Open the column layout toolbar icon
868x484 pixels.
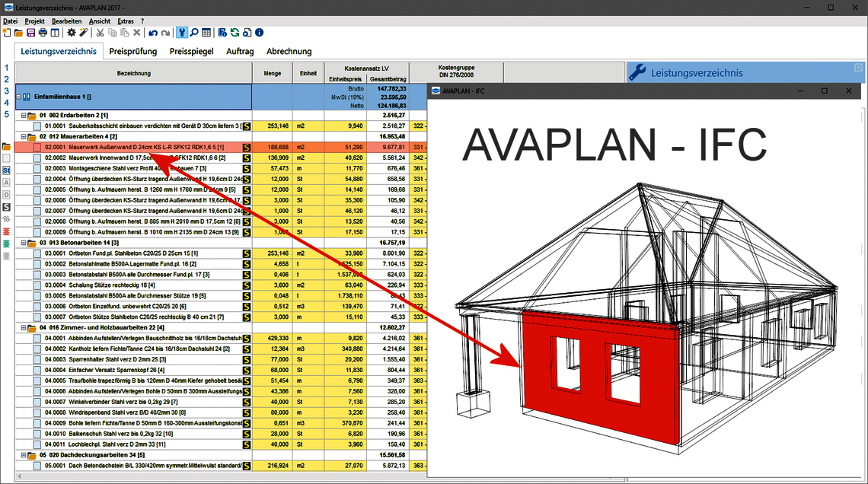tap(55, 33)
